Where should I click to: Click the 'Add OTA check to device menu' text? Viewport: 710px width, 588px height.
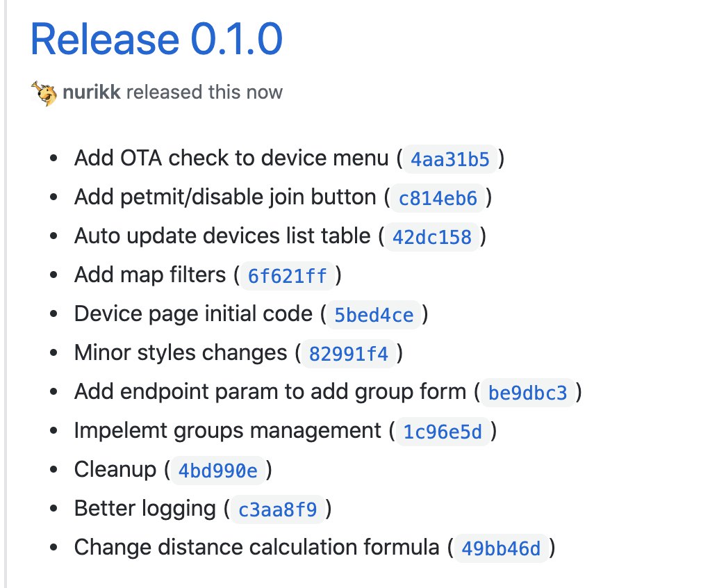[231, 158]
